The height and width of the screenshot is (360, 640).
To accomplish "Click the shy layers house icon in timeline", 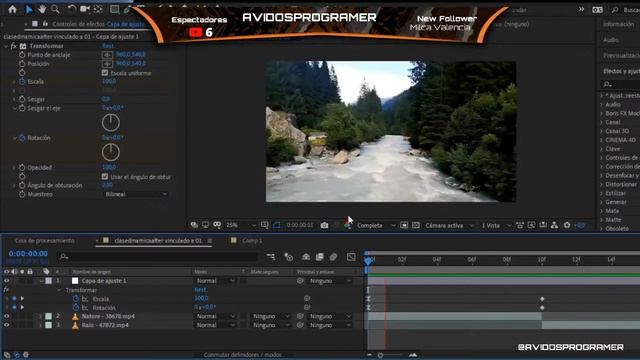I will tap(306, 257).
